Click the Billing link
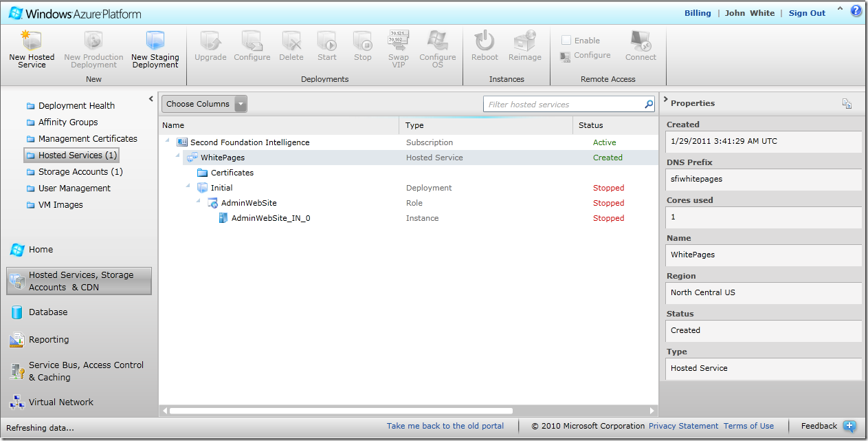Image resolution: width=868 pixels, height=441 pixels. 698,13
